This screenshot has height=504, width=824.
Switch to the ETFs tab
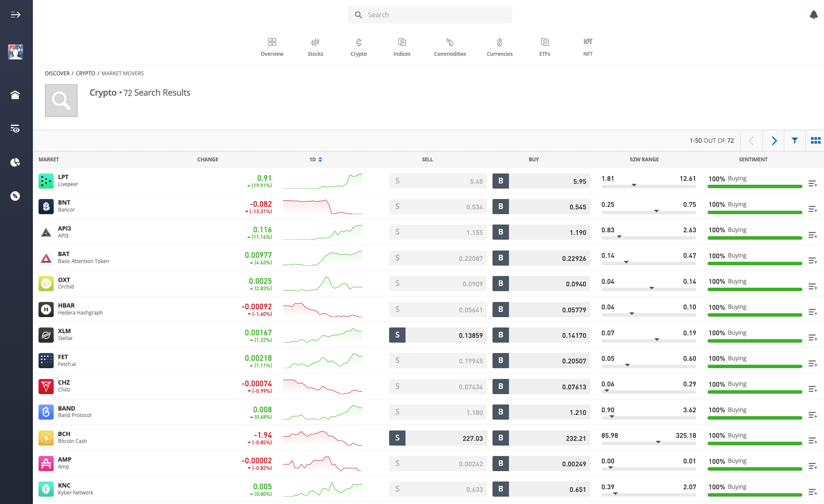[x=545, y=47]
